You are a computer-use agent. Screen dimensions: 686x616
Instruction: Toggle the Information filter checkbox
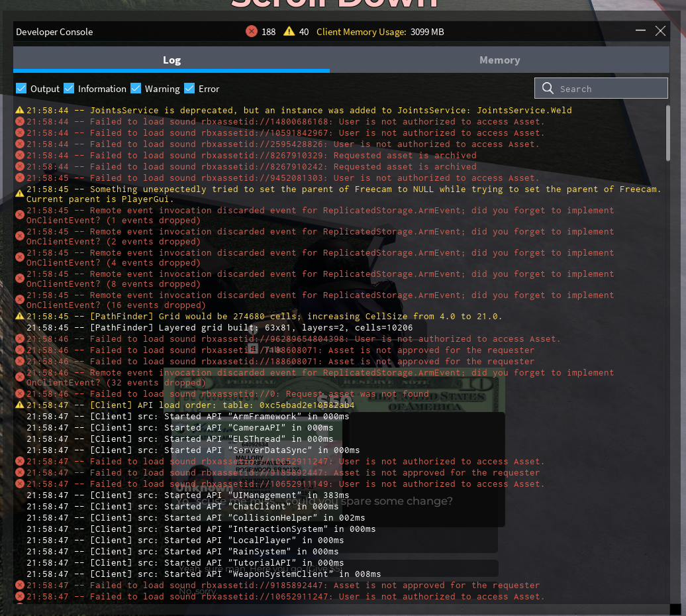(x=69, y=88)
